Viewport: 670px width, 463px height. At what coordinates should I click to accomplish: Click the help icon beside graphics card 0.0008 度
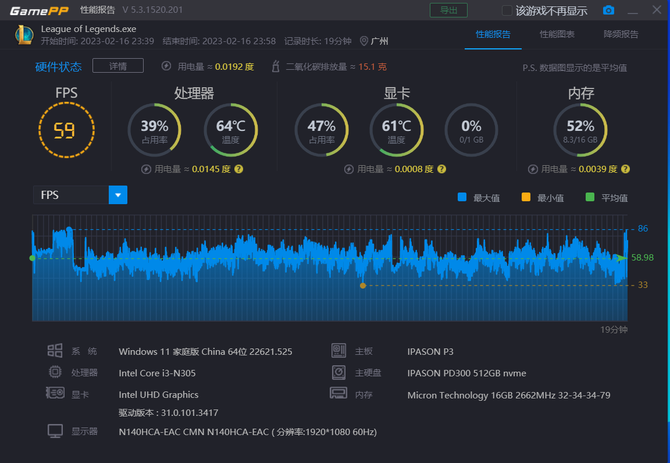point(442,169)
